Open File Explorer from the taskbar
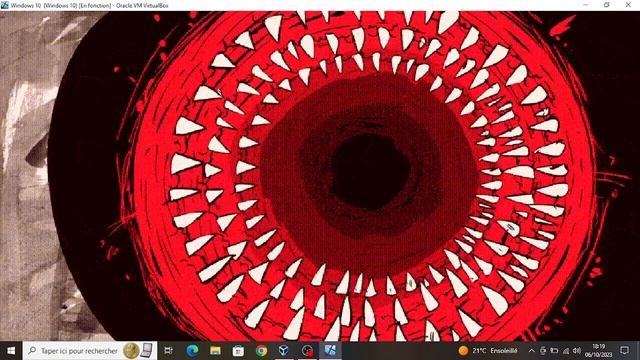Screen dimensions: 640x360 (x=216, y=351)
